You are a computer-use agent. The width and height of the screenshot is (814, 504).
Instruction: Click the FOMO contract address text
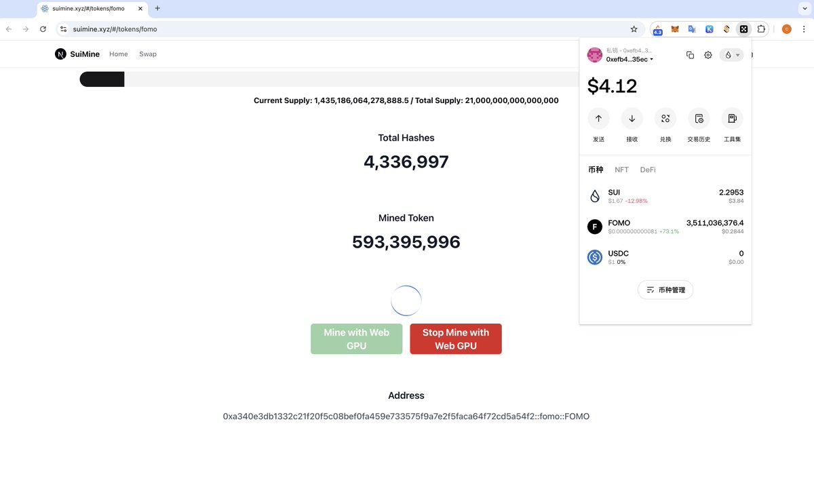click(x=406, y=416)
